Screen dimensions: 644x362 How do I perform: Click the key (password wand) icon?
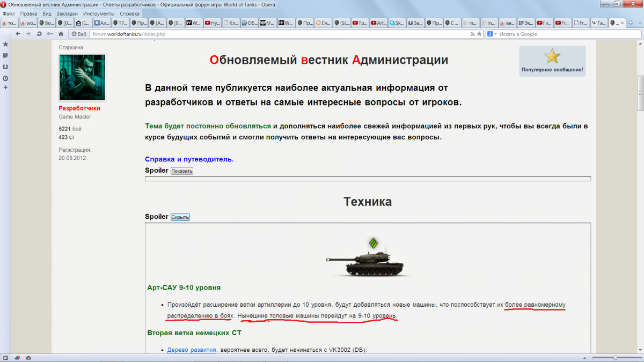[50, 34]
